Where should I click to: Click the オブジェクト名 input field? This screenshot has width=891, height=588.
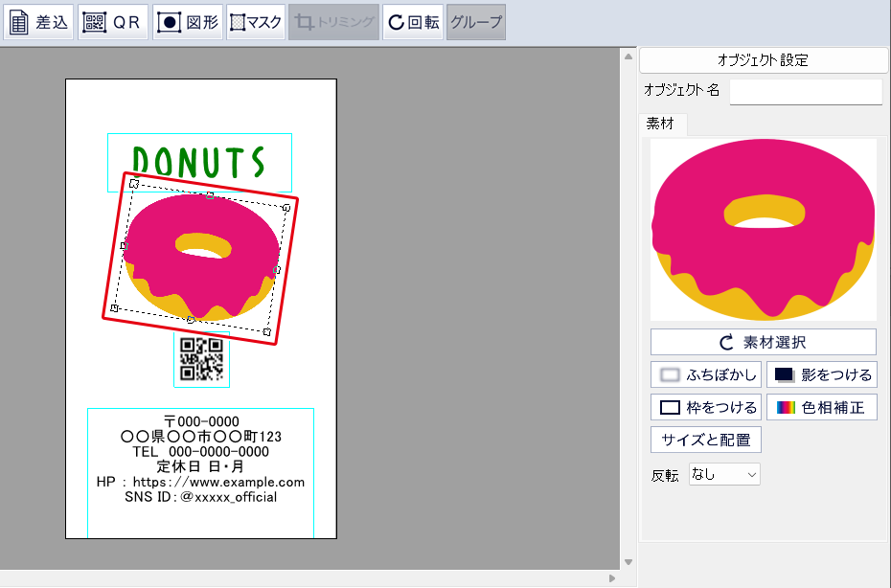pos(805,91)
